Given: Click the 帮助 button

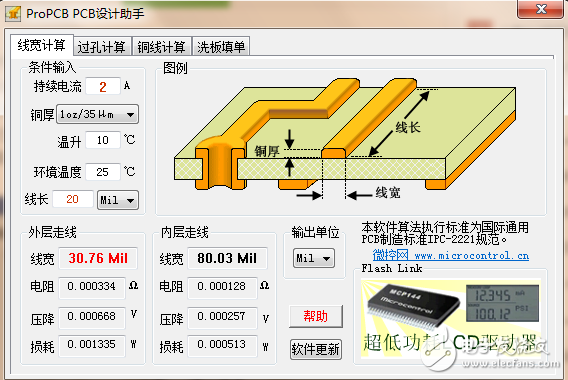Looking at the screenshot, I should point(316,316).
